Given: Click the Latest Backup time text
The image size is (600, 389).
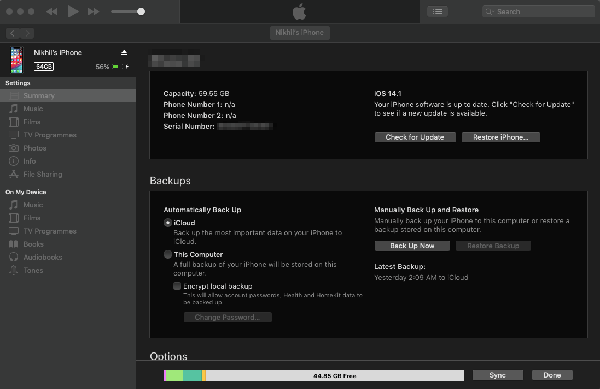Looking at the screenshot, I should click(421, 277).
